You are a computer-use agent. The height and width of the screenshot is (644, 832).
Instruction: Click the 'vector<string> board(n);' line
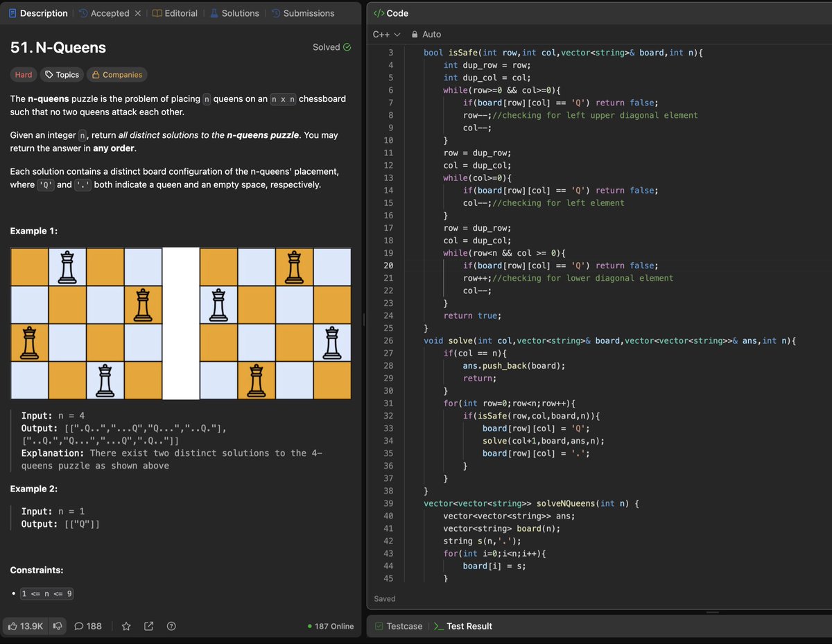click(502, 528)
